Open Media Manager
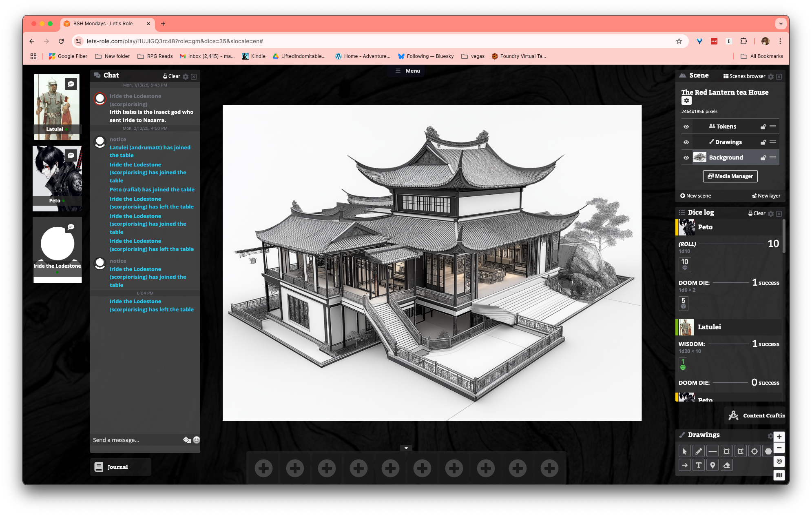 point(730,176)
